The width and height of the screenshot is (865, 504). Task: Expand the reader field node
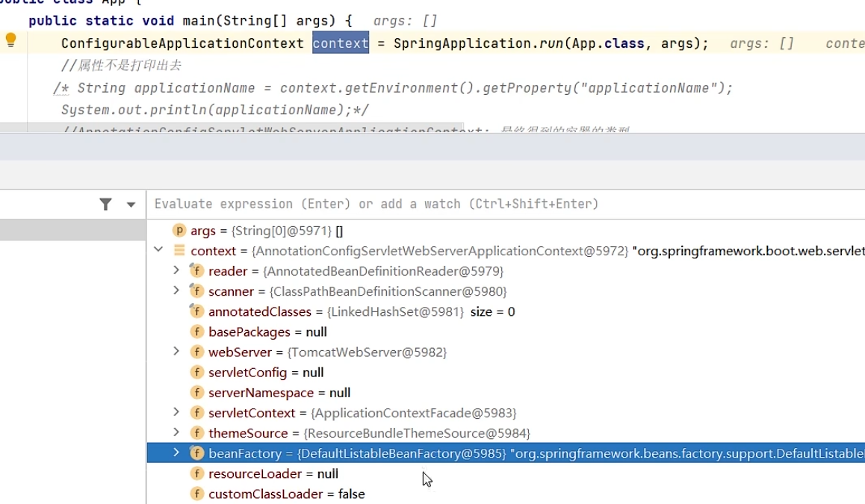176,270
